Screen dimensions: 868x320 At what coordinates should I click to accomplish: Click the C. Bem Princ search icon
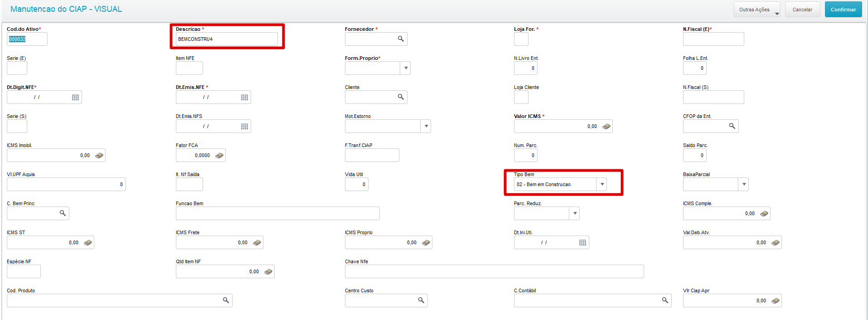63,213
